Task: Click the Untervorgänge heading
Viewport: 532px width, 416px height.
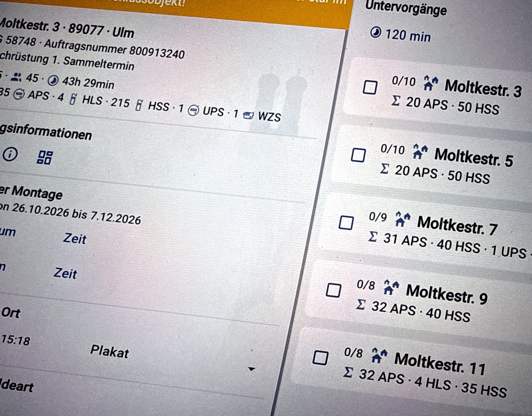Action: coord(406,8)
